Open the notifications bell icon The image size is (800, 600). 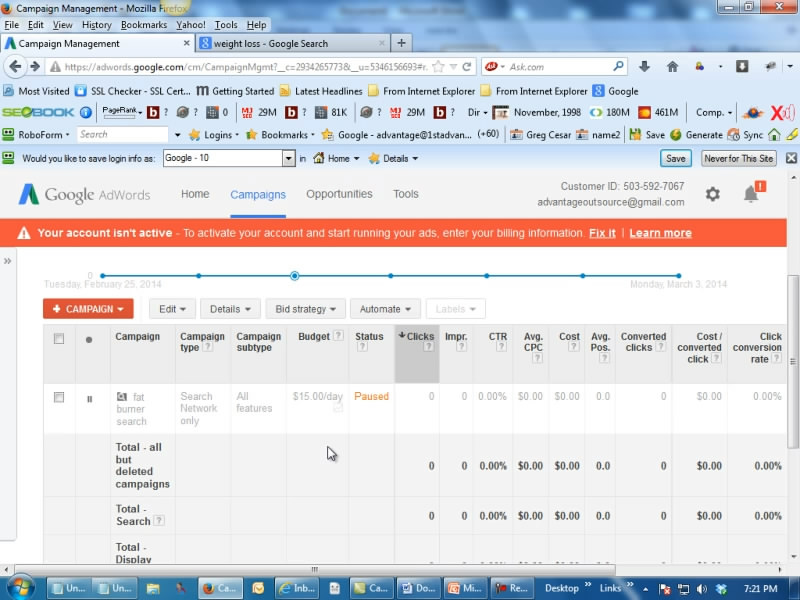coord(751,194)
